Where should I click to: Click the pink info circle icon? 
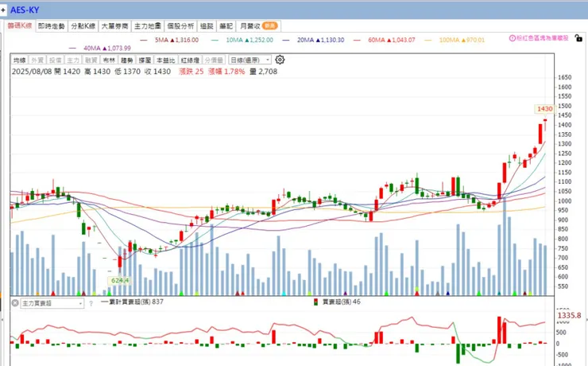513,38
